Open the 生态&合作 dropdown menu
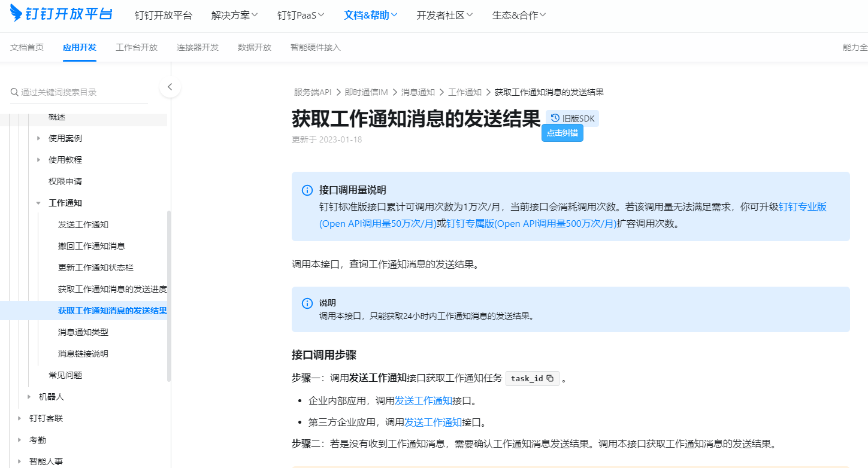868x468 pixels. 519,16
